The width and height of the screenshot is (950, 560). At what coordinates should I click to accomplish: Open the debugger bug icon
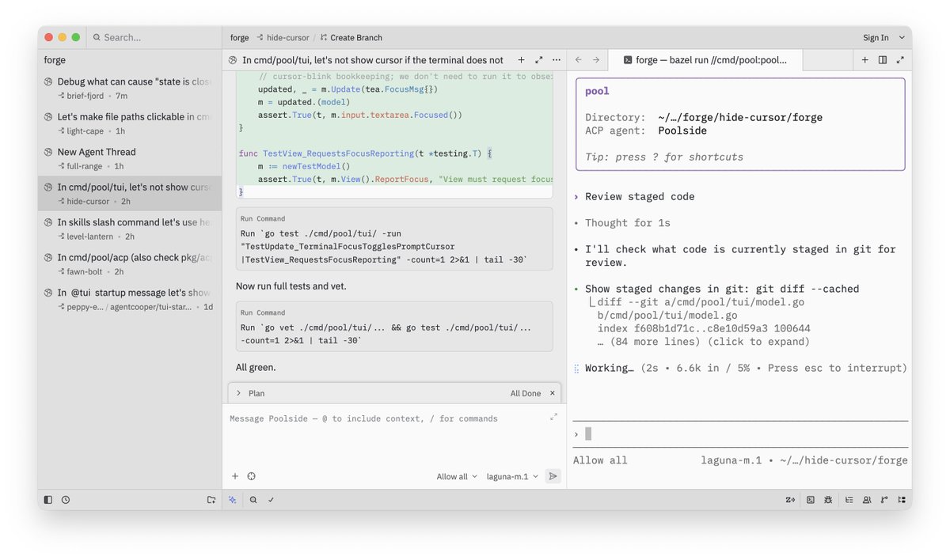(828, 500)
